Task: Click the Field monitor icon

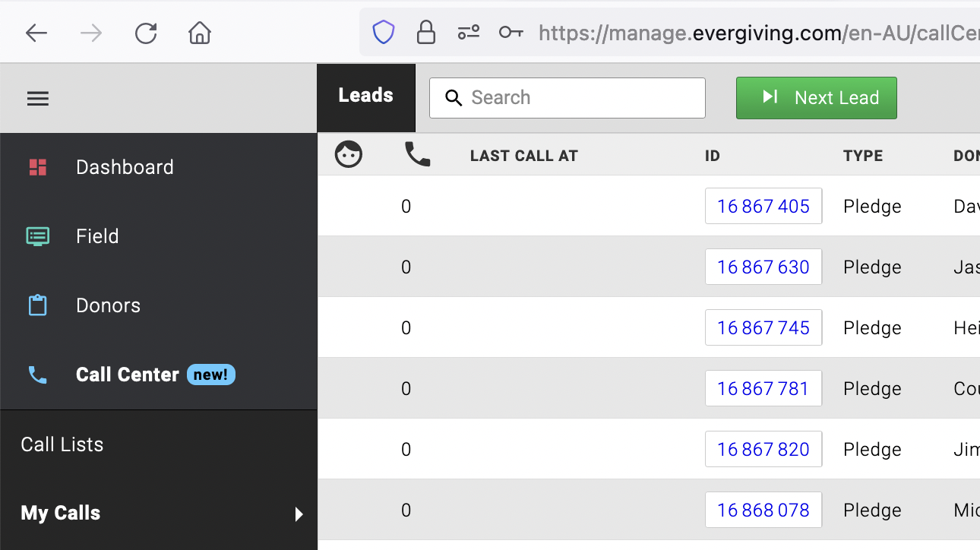Action: [38, 236]
